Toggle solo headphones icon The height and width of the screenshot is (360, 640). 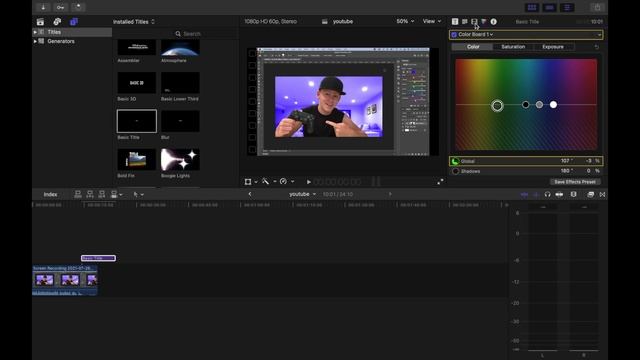547,194
